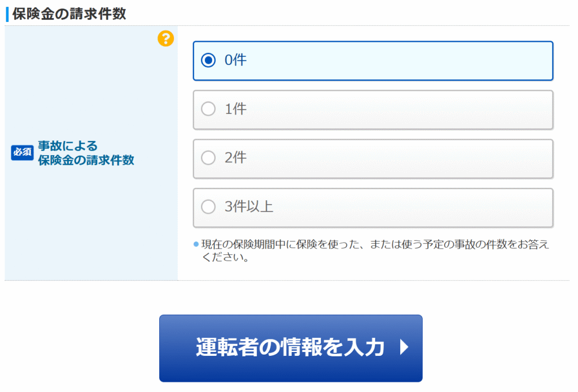
Task: Click the 保険金の請求件数 section heading
Action: [69, 14]
